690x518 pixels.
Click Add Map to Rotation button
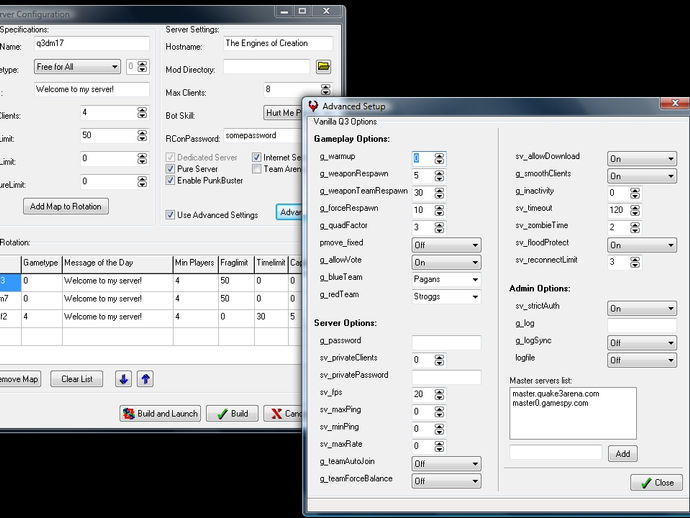click(66, 206)
